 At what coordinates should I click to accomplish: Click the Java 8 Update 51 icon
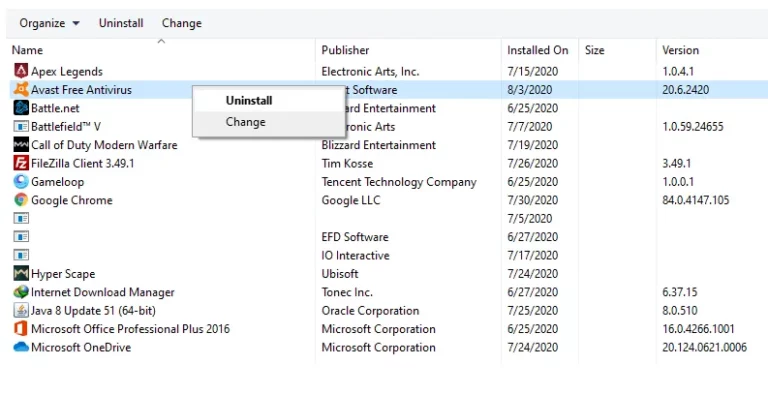pyautogui.click(x=21, y=310)
